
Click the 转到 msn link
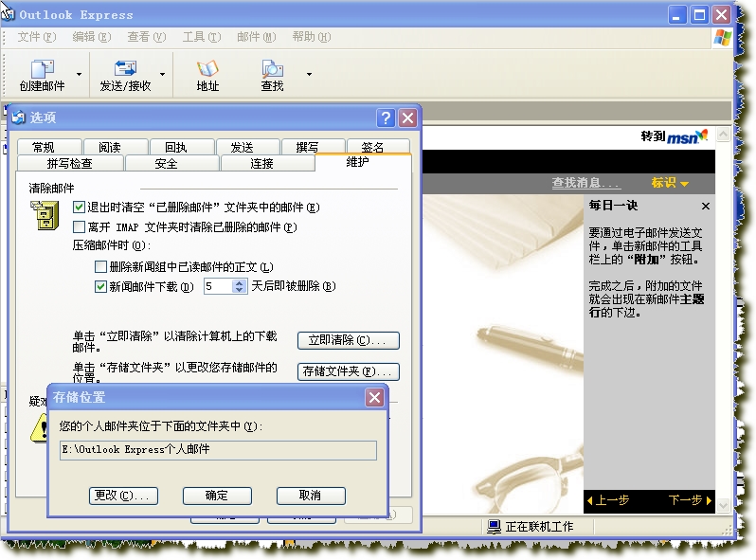pyautogui.click(x=674, y=136)
